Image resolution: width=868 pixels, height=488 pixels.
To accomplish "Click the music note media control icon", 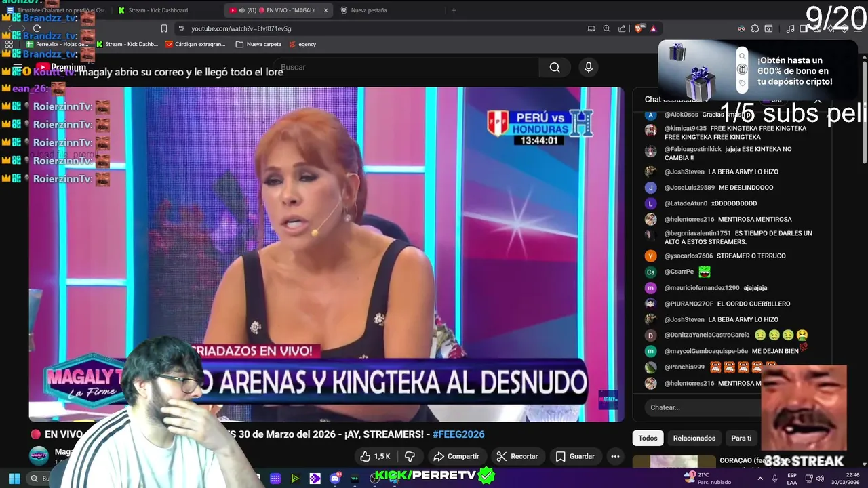I will 790,28.
